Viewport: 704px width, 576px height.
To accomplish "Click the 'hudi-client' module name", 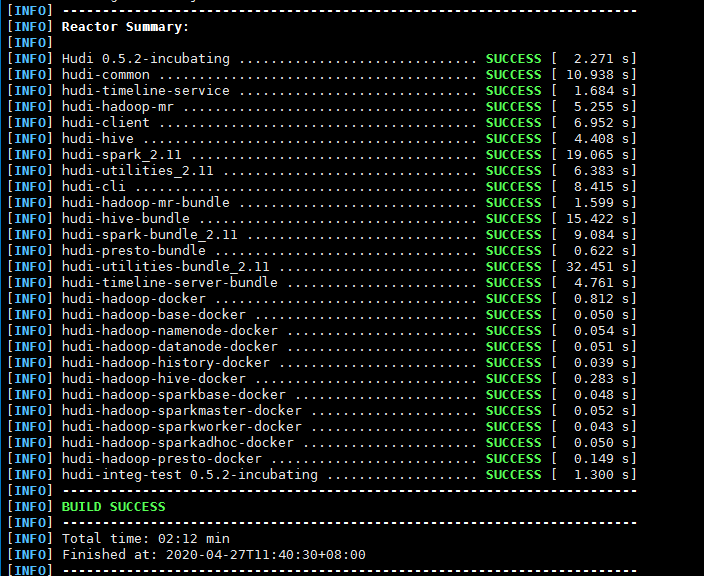I will click(106, 123).
